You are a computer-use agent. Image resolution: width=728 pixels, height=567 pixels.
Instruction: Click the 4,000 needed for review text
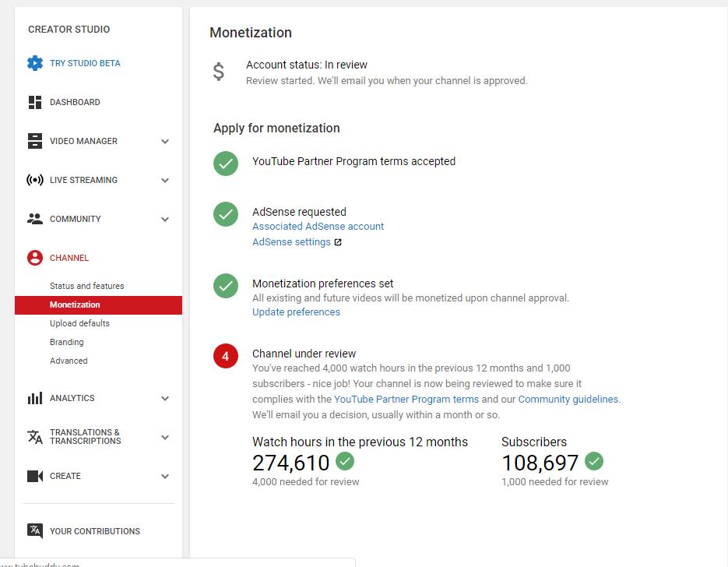pos(305,482)
